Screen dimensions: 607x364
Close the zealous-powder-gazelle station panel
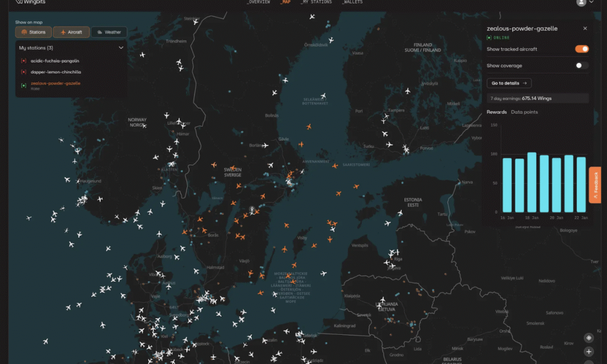pyautogui.click(x=585, y=29)
